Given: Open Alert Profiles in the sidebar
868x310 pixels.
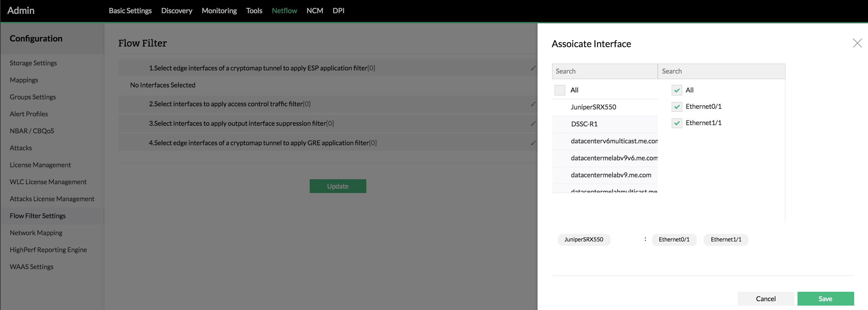Looking at the screenshot, I should tap(29, 114).
